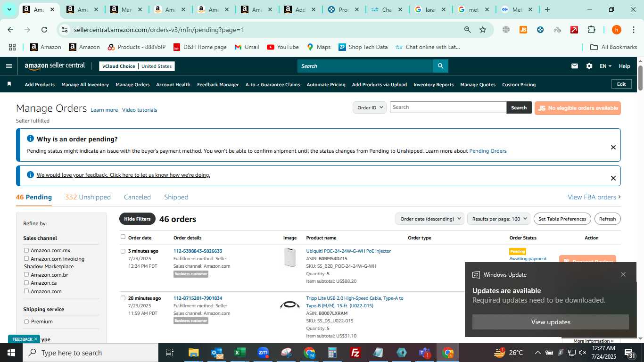Switch to the Shipped orders tab
The image size is (644, 362).
(176, 197)
